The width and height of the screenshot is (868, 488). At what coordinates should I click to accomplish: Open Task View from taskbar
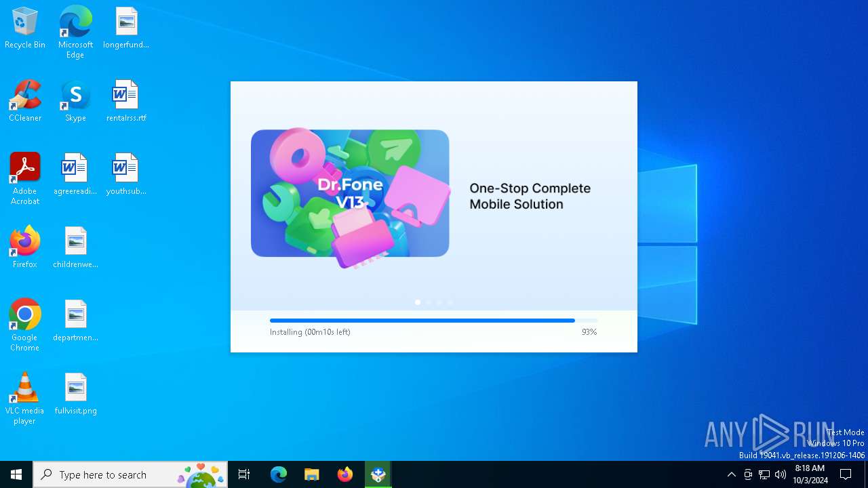[x=244, y=474]
